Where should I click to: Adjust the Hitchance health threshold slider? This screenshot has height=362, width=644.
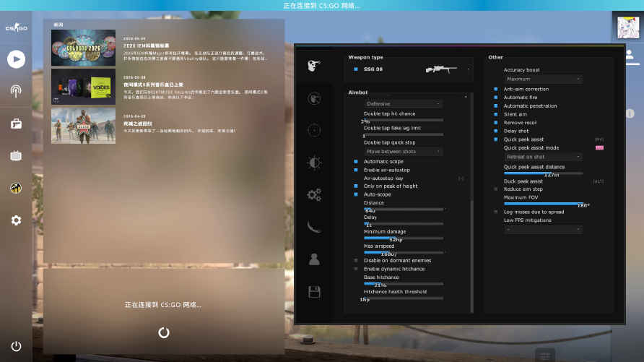click(404, 298)
